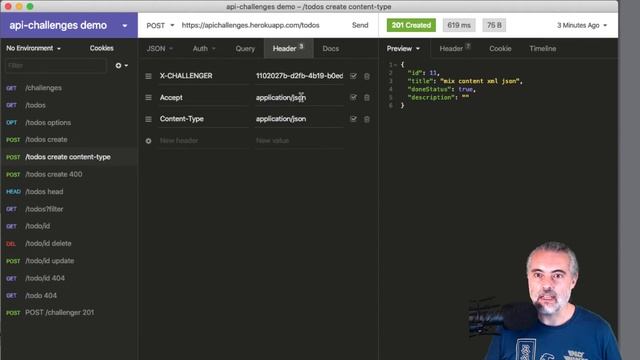Click drag handle icon of X-CHALLENGER header row
640x360 pixels.
149,76
